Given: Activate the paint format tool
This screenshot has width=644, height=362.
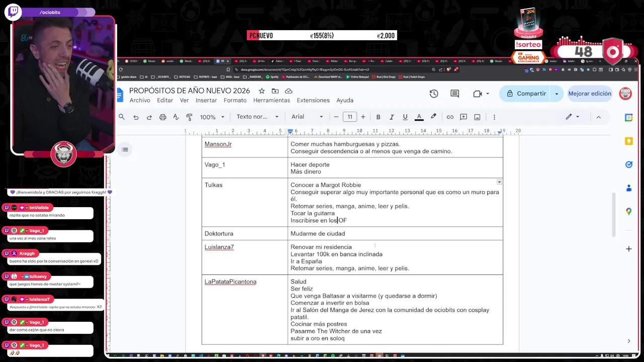Looking at the screenshot, I should [x=189, y=117].
